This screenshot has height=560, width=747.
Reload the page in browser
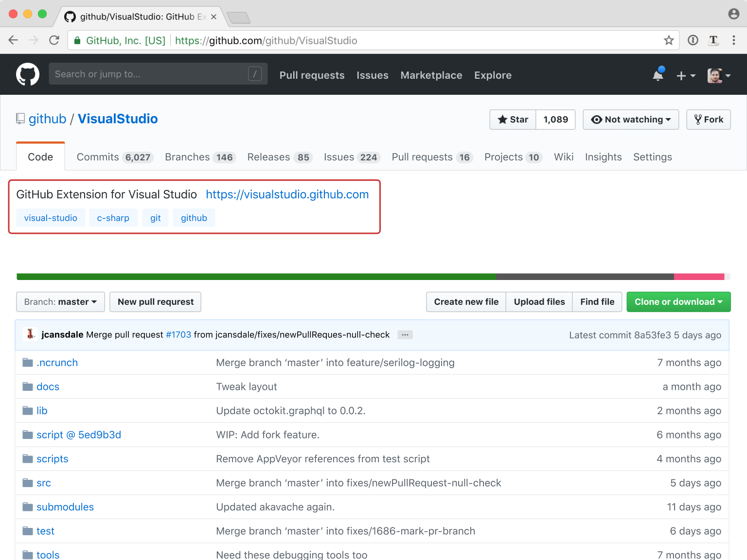coord(54,40)
